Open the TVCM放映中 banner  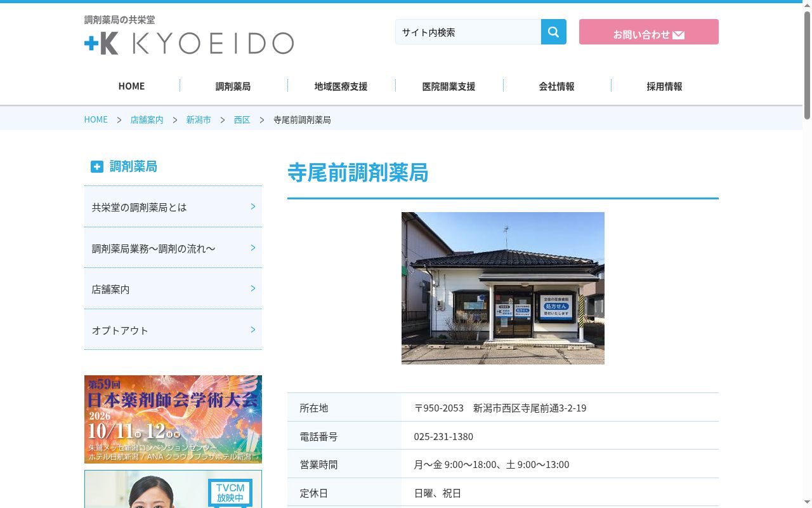pyautogui.click(x=173, y=489)
